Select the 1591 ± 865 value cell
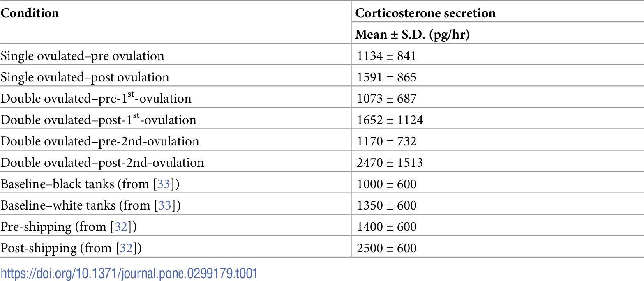 (387, 77)
